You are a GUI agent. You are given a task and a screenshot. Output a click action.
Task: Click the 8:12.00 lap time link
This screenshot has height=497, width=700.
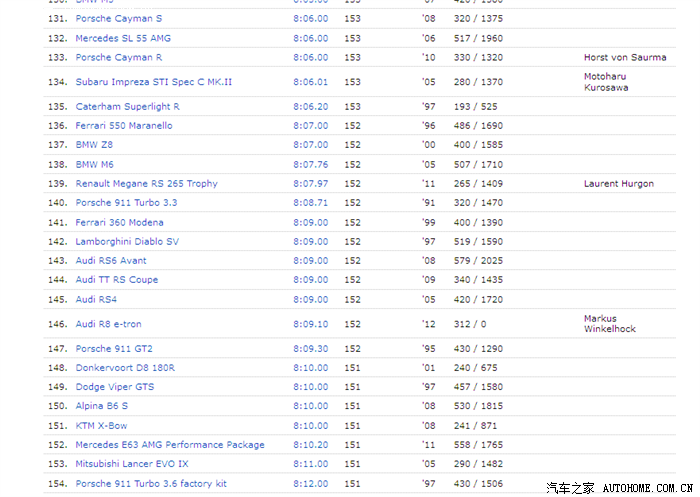pos(310,484)
